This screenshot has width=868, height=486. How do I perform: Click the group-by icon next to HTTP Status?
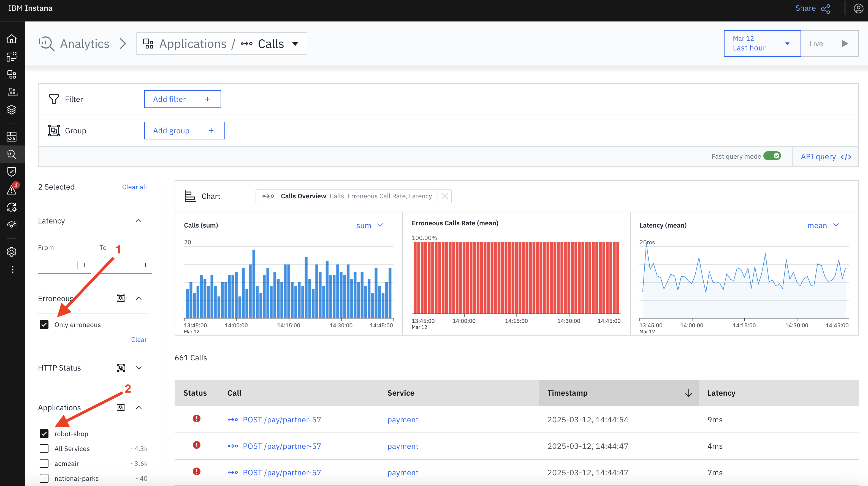[x=121, y=368]
